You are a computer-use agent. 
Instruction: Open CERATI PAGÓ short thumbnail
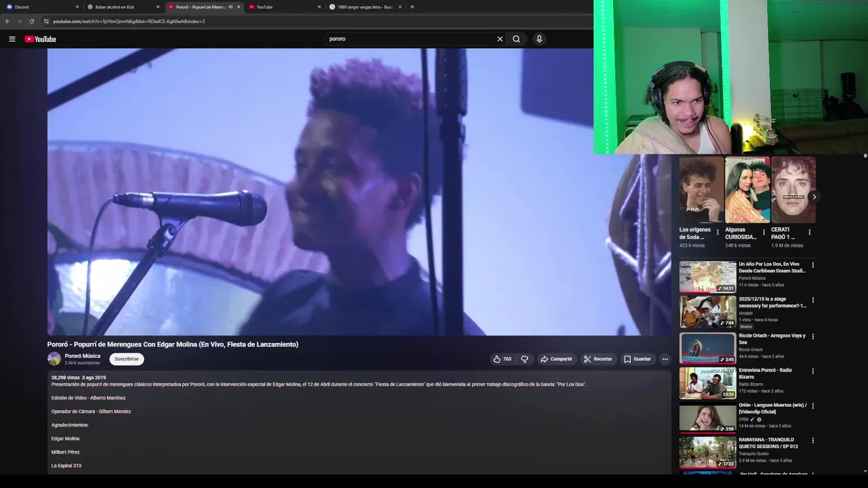click(x=793, y=190)
